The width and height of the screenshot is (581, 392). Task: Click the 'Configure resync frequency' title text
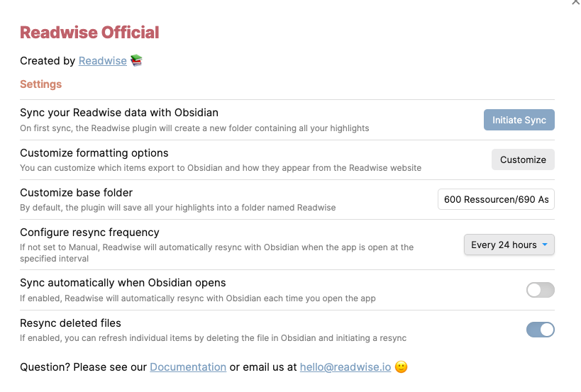coord(89,232)
